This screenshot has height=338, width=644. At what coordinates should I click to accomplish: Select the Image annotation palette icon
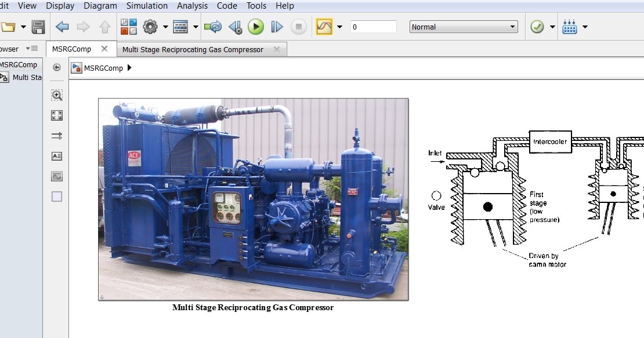(x=56, y=176)
